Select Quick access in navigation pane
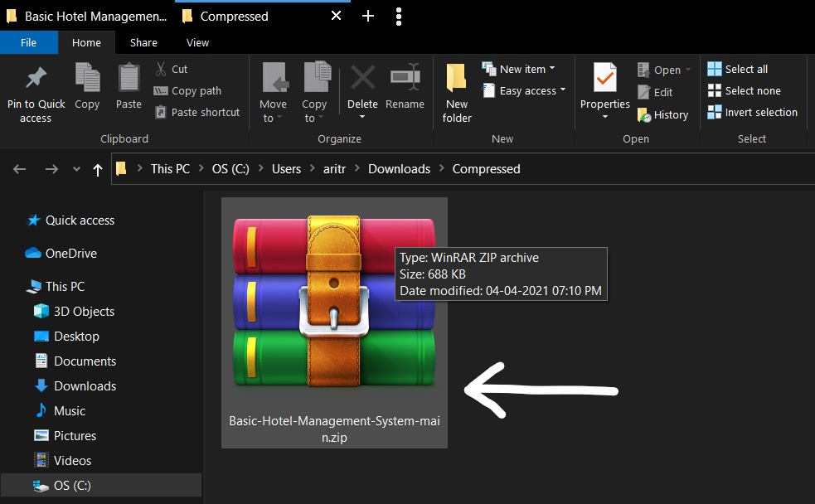The image size is (815, 504). point(70,220)
